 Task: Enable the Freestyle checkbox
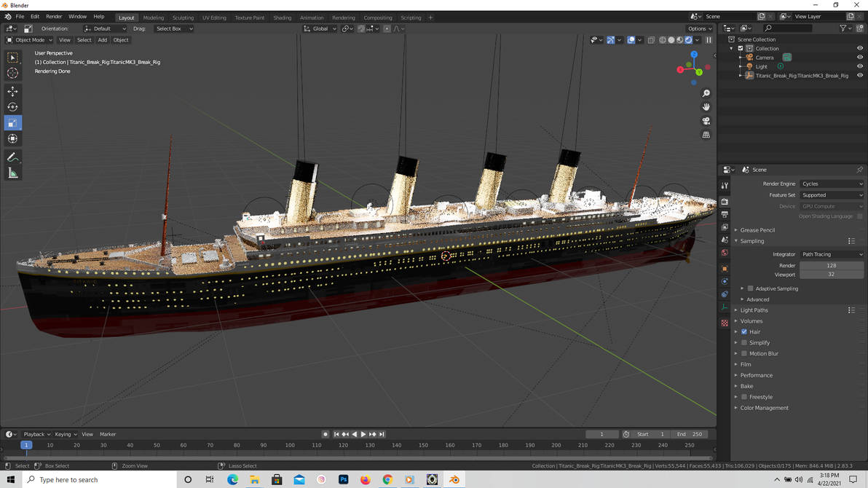pyautogui.click(x=744, y=397)
